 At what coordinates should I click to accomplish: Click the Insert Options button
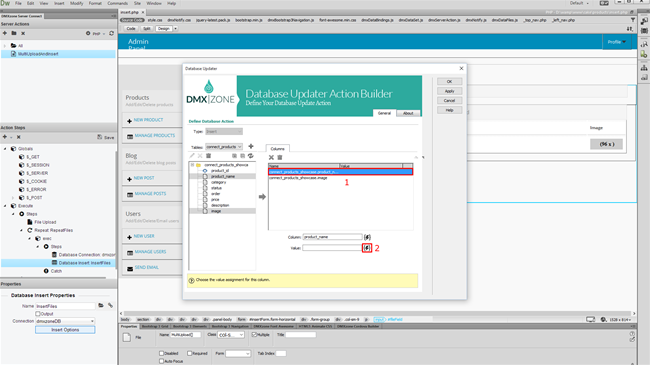pyautogui.click(x=65, y=330)
